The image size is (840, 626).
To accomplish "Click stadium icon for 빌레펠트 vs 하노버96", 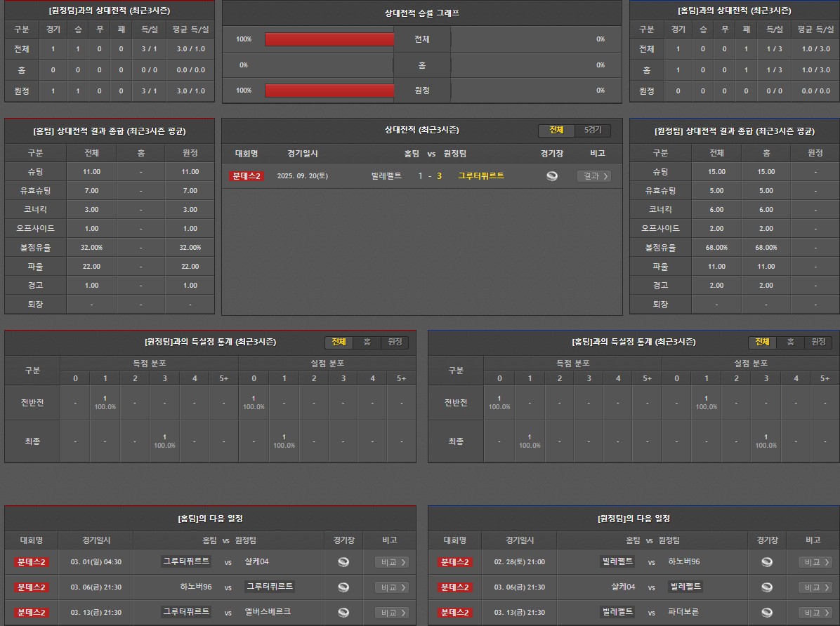I will (x=767, y=562).
